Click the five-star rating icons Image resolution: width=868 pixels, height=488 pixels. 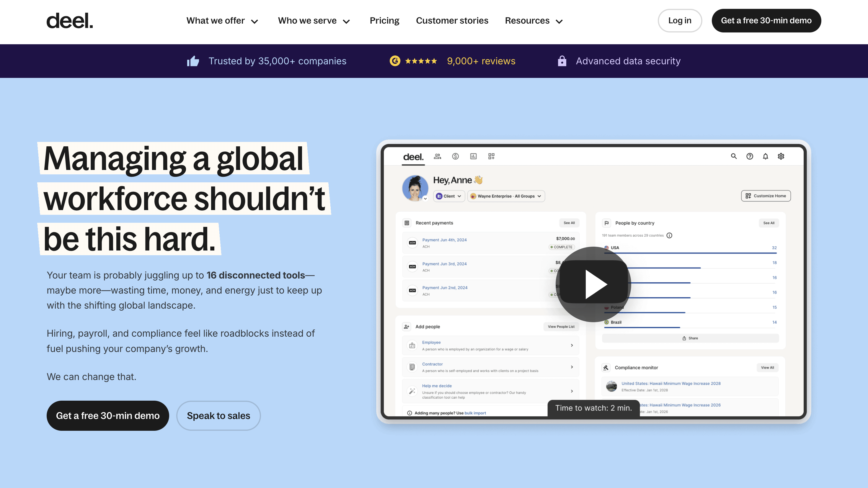point(421,61)
